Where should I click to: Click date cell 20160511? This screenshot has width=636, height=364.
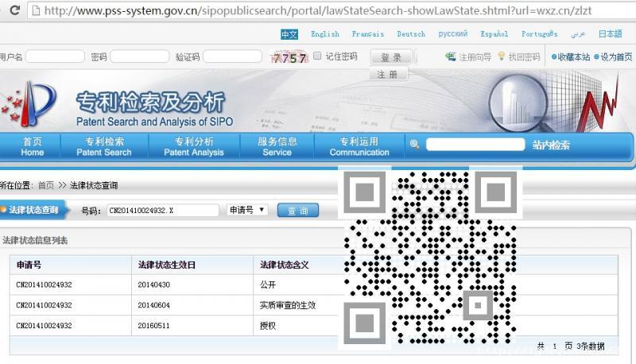pyautogui.click(x=153, y=326)
